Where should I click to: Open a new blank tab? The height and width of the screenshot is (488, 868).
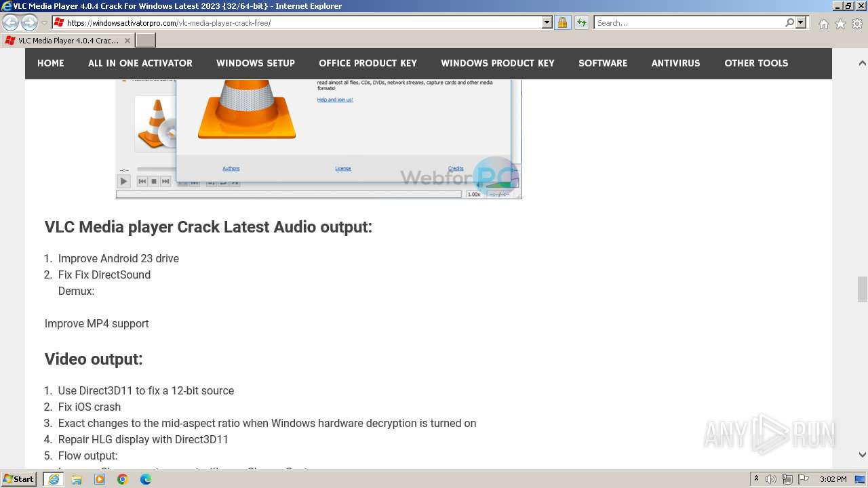click(x=146, y=41)
